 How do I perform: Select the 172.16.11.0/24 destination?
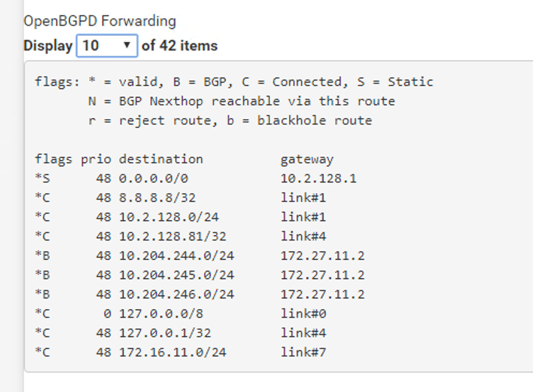click(172, 352)
